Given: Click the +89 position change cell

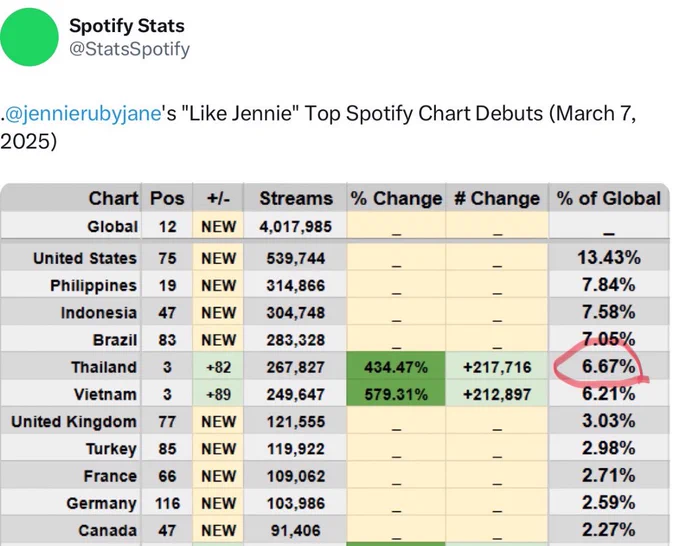Looking at the screenshot, I should pos(218,395).
